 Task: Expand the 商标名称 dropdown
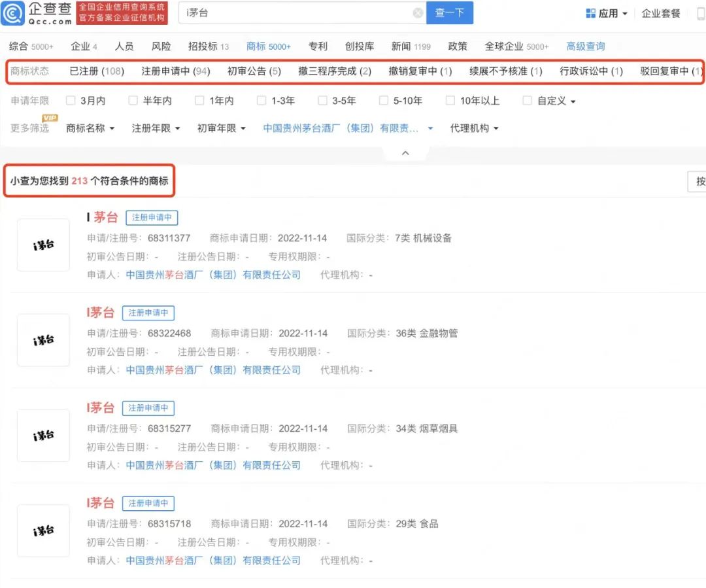pos(90,128)
